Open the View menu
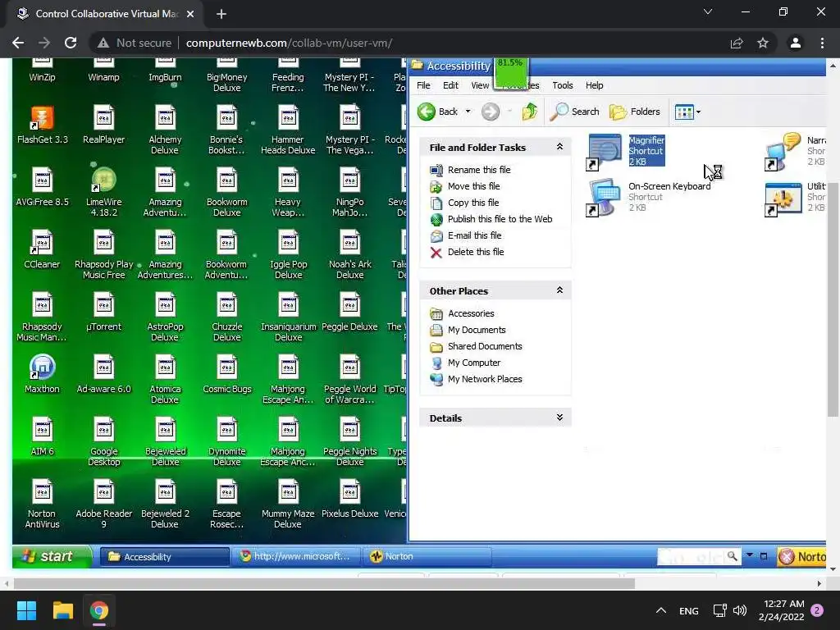Viewport: 840px width, 630px height. [480, 85]
